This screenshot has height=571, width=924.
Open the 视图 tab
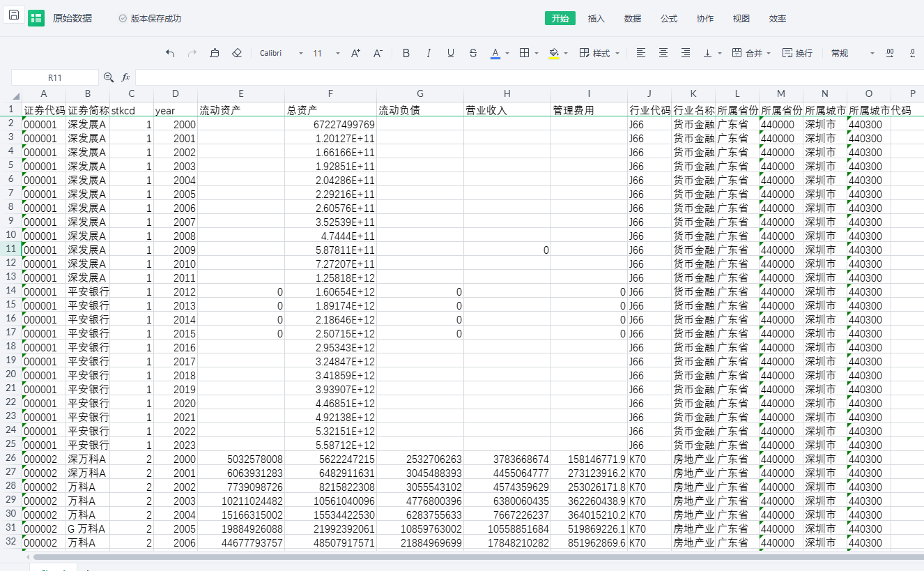(741, 18)
